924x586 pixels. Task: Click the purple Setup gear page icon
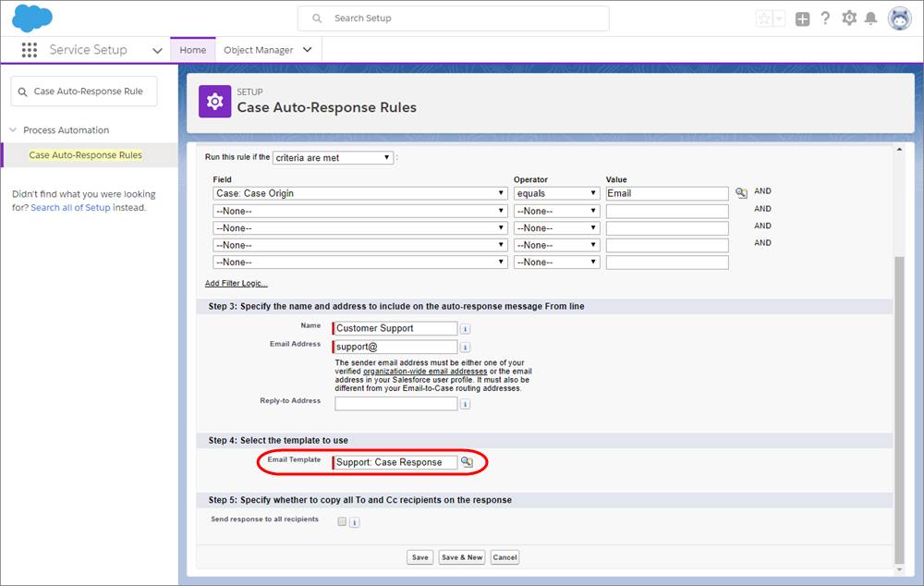(x=214, y=102)
